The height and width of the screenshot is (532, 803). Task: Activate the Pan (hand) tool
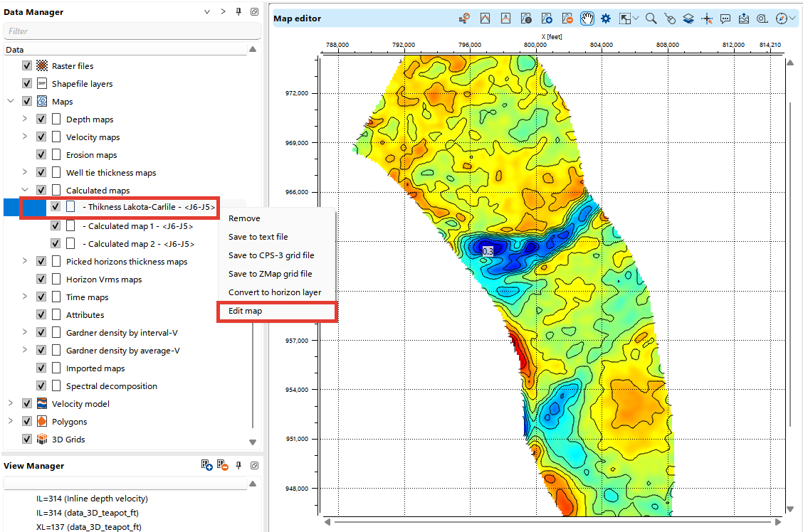coord(587,18)
